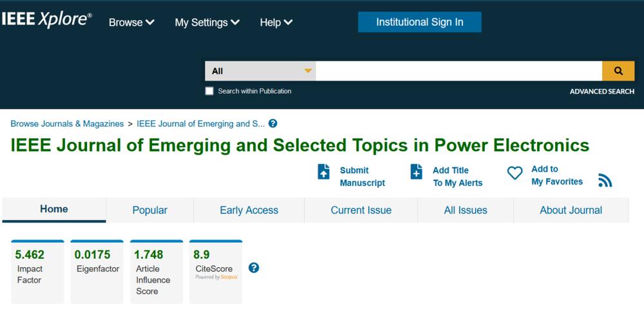Screen dimensions: 644x322
Task: Click the journal title heading
Action: pos(300,146)
